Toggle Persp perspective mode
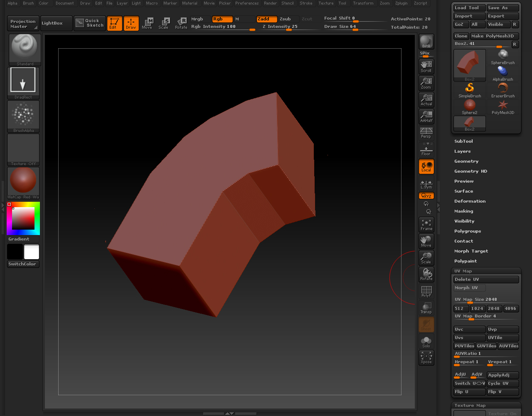The width and height of the screenshot is (532, 416). (x=426, y=133)
